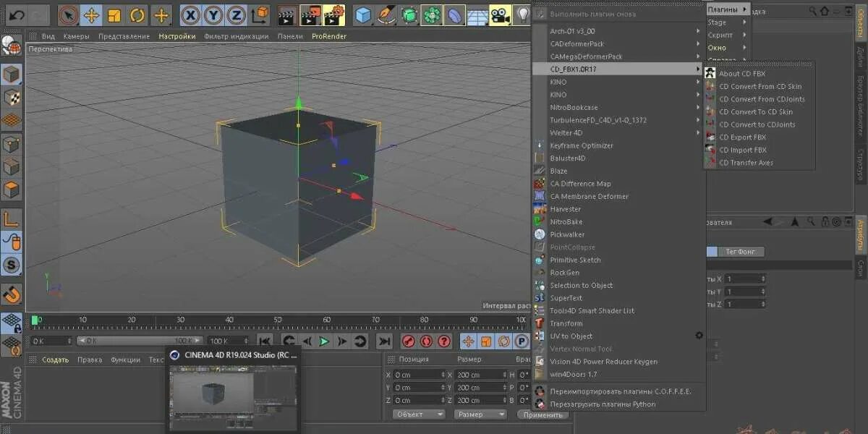Click Render to Picture Viewer icon
868x434 pixels.
point(311,14)
